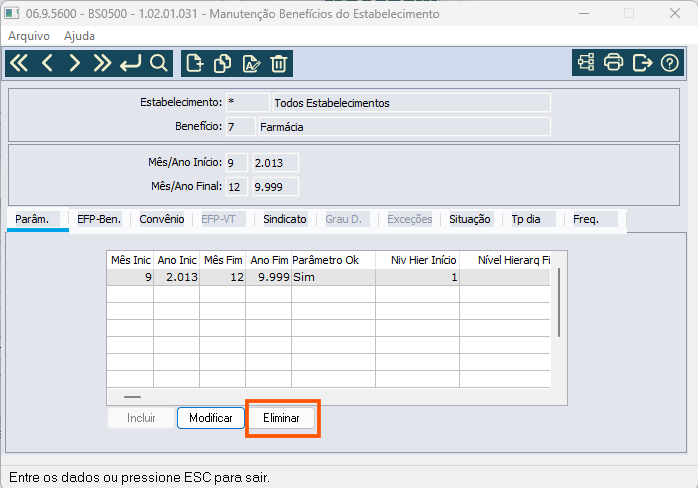
Task: Click the grid's vertical scrollbar
Action: click(559, 303)
